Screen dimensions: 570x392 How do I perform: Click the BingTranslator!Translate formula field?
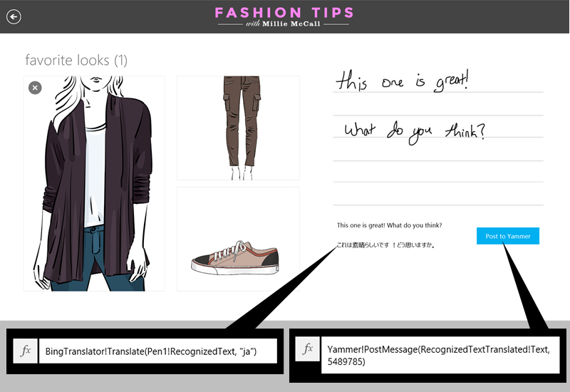[157, 351]
